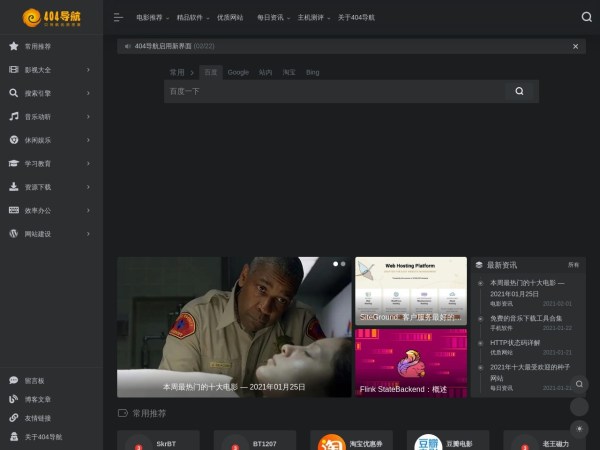Click the keyboard icon next to 效率办公

click(14, 210)
